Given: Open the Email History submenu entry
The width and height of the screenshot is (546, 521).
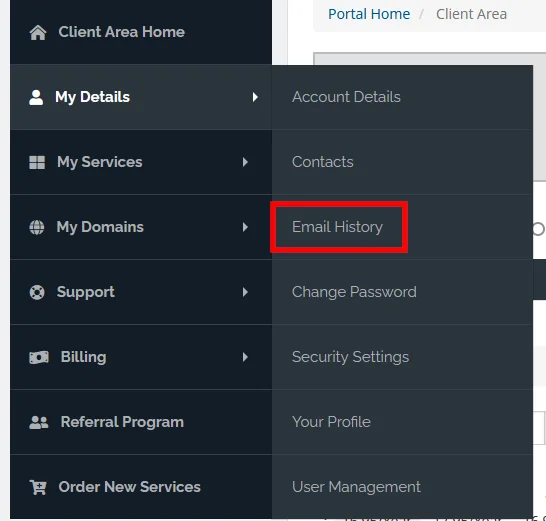Looking at the screenshot, I should coord(337,227).
